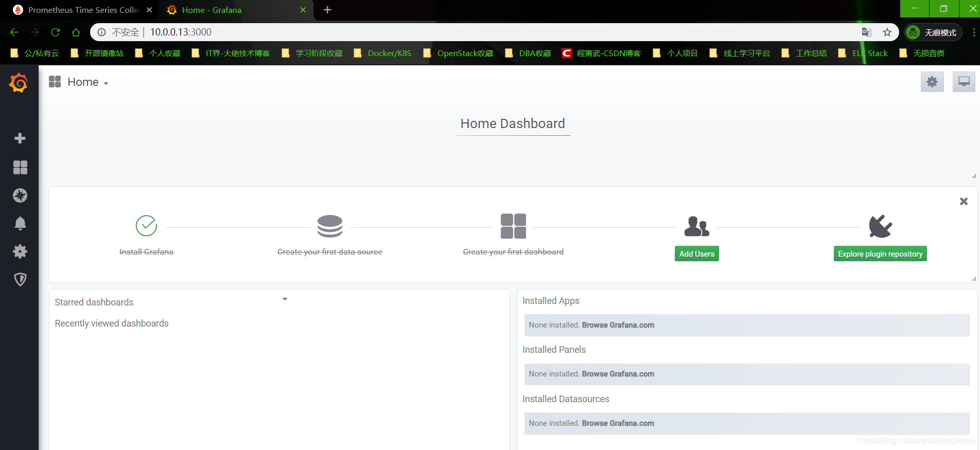Open the 工作总结 bookmark folder

804,53
